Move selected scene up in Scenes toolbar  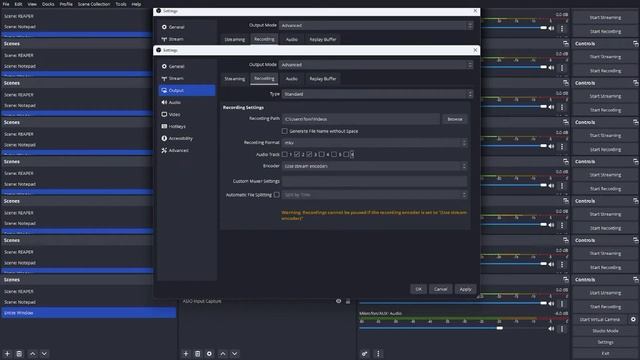33,353
